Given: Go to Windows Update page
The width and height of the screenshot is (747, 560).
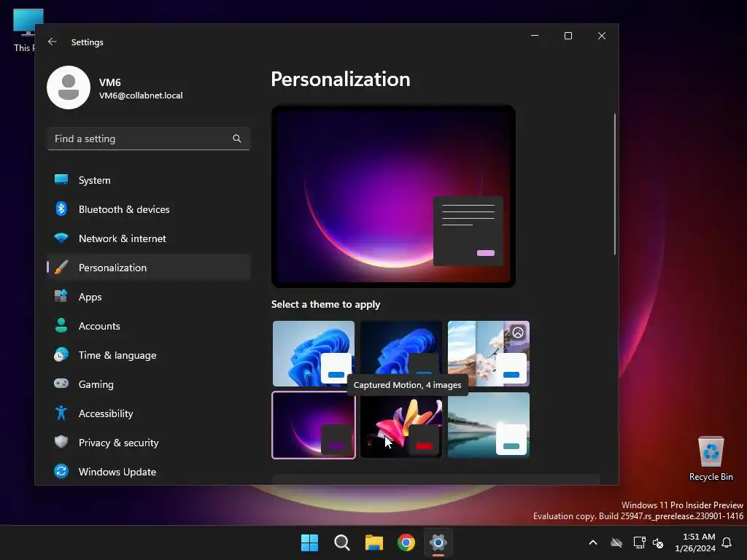Looking at the screenshot, I should click(x=149, y=472).
